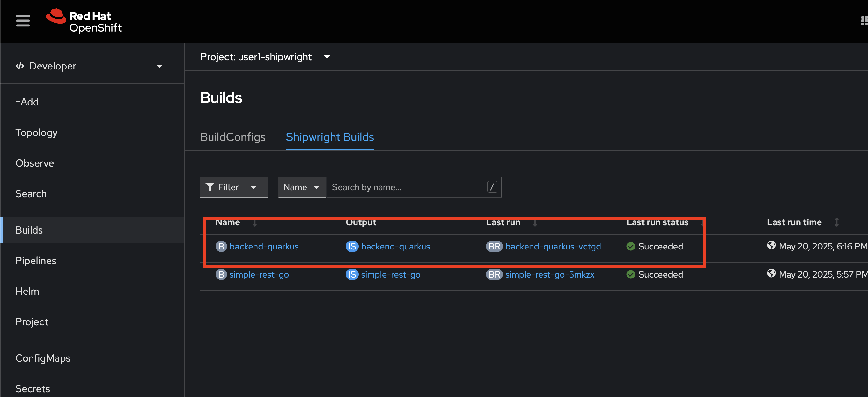
Task: Open the Filter dropdown
Action: [234, 187]
